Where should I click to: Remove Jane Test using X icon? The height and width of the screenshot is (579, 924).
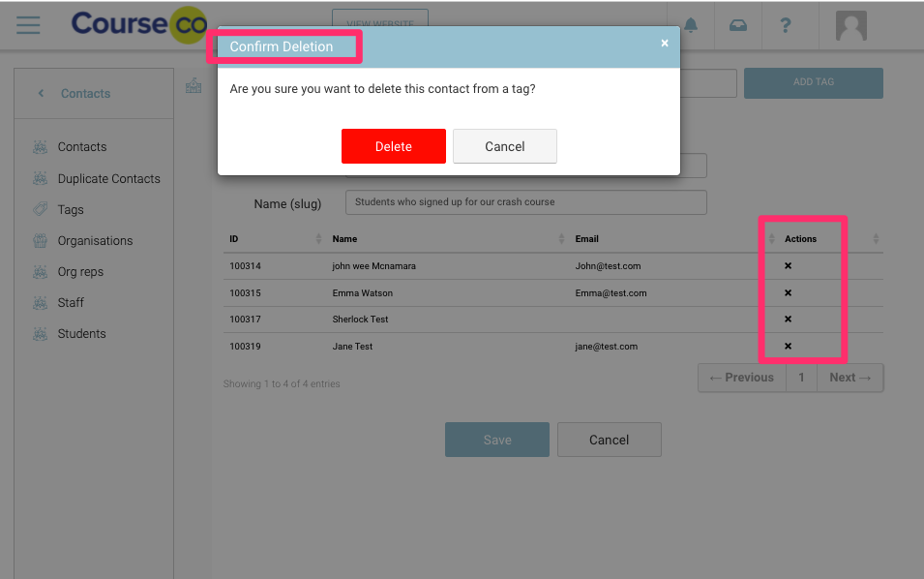(788, 347)
